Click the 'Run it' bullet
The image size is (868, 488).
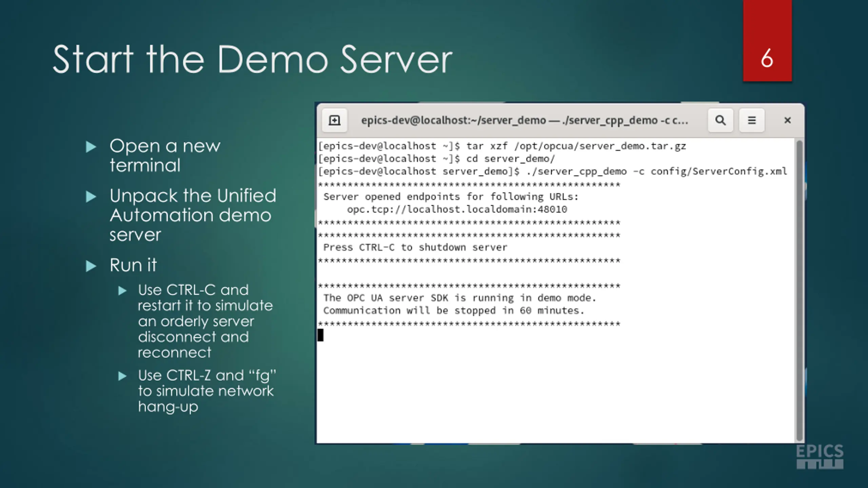pos(133,265)
